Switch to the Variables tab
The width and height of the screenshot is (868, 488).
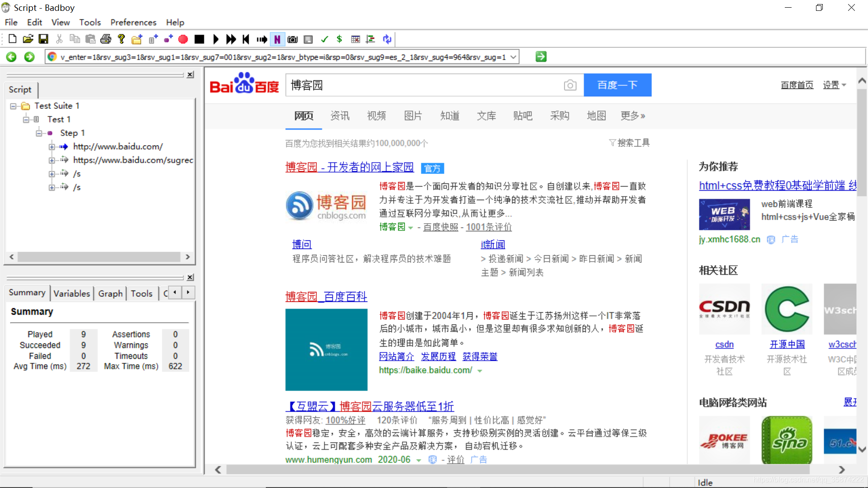click(72, 294)
